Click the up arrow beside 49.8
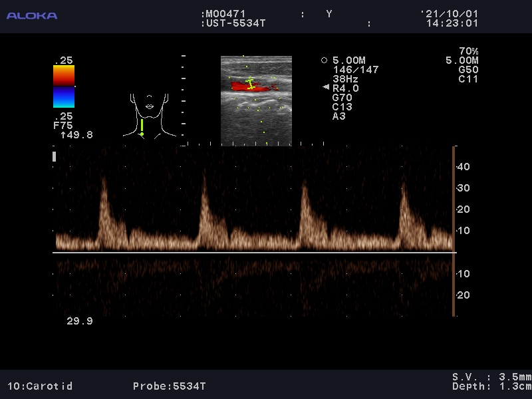The width and height of the screenshot is (532, 399). tap(63, 135)
